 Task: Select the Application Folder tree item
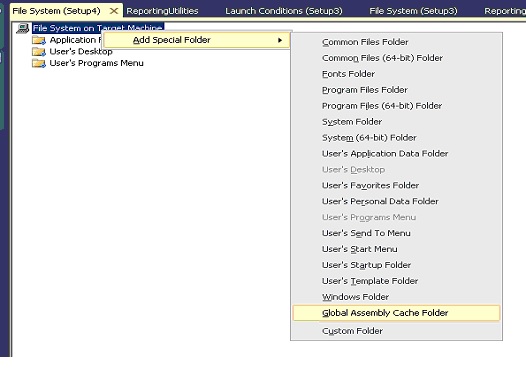(75, 40)
